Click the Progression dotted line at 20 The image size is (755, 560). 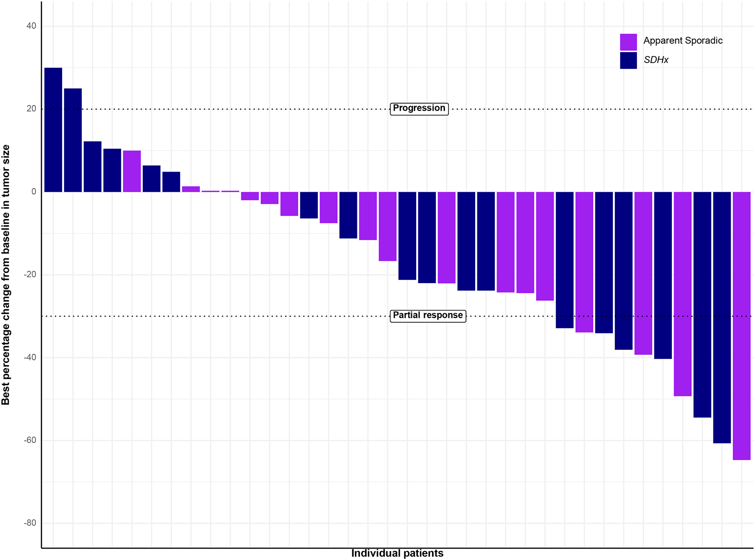coord(545,109)
